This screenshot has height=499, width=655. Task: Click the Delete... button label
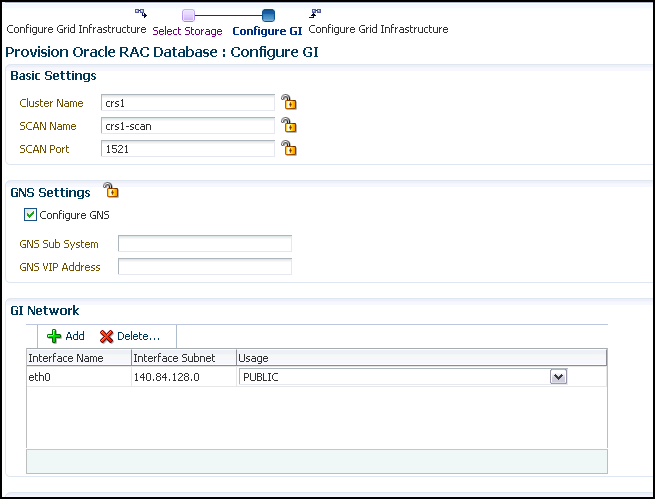[138, 336]
